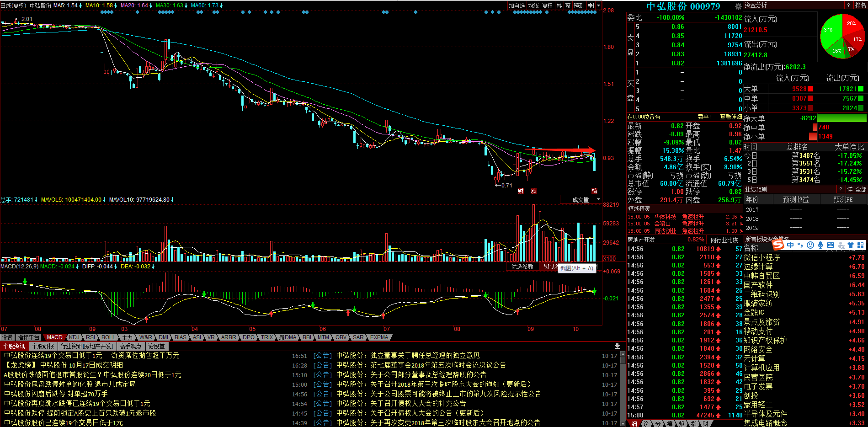Screen dimensions: 868x427
Task: Open Sogou skin shirt icon
Action: click(851, 245)
